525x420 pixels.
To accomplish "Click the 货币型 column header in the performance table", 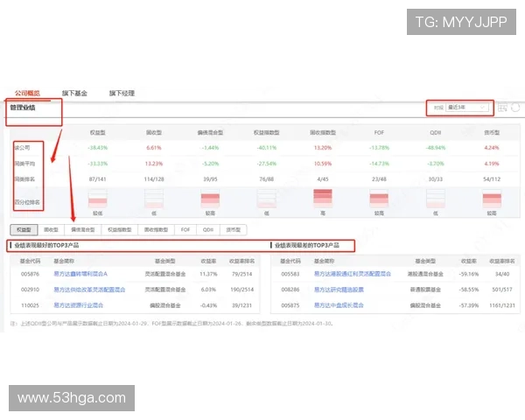I will [492, 133].
